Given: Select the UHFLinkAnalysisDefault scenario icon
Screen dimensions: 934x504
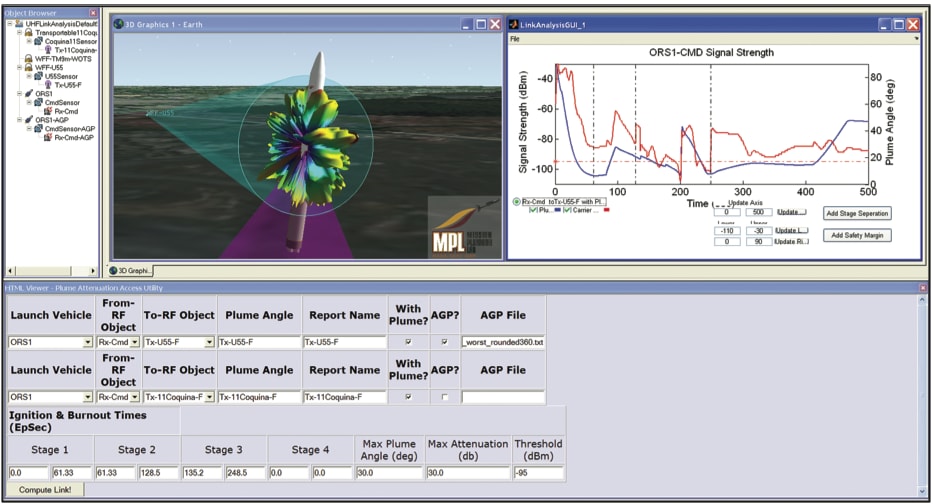Looking at the screenshot, I should [19, 24].
